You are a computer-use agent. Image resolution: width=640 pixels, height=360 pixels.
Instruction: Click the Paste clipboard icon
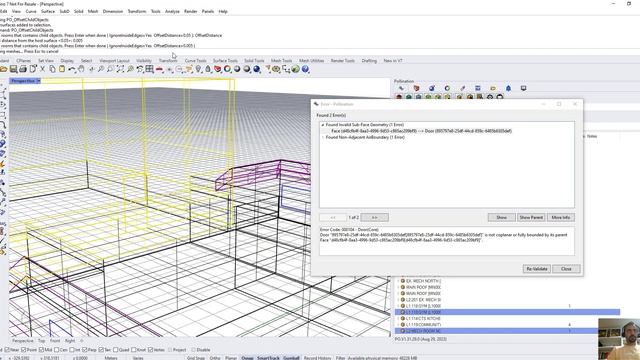coord(62,69)
